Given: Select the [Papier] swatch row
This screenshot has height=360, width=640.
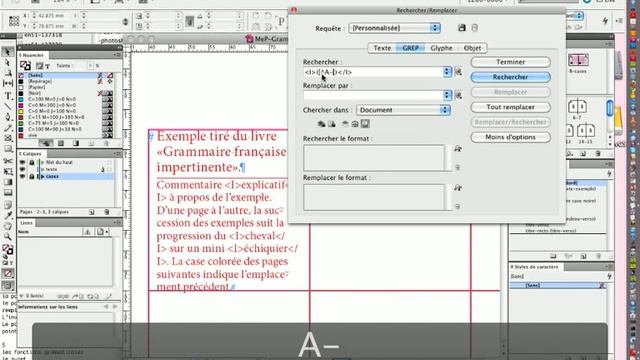Looking at the screenshot, I should (x=66, y=87).
